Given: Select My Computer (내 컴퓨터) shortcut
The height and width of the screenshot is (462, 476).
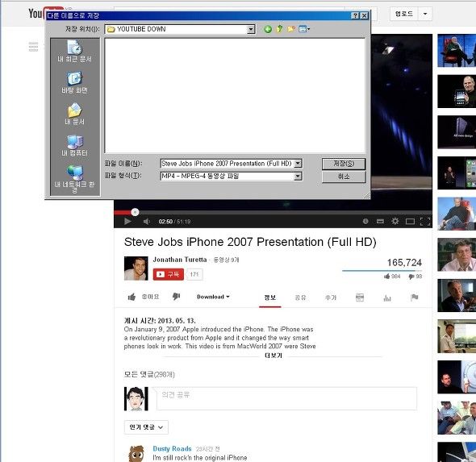Looking at the screenshot, I should tap(75, 146).
